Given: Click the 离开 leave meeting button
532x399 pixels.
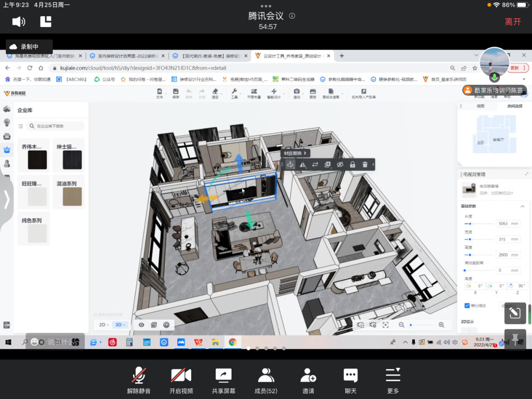Looking at the screenshot, I should [x=513, y=22].
